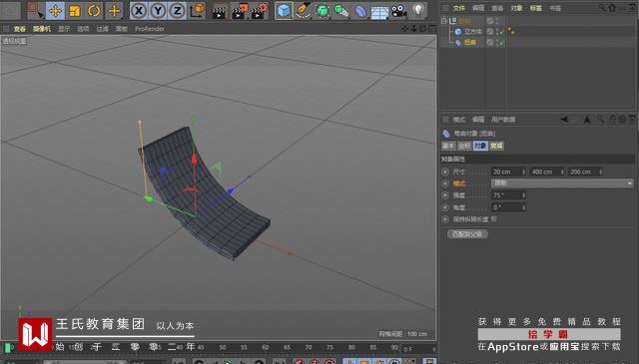The height and width of the screenshot is (364, 639).
Task: Open the viewport 选项 menu
Action: click(x=83, y=29)
